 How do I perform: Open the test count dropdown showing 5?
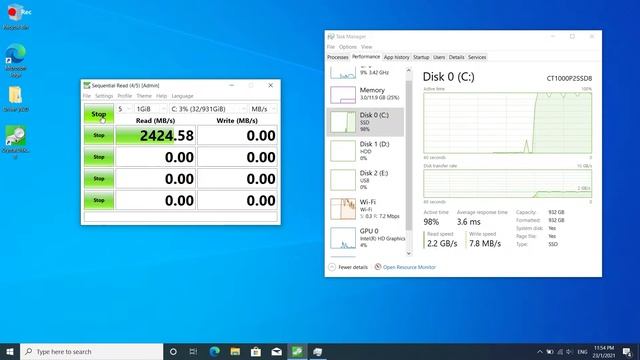coord(124,109)
